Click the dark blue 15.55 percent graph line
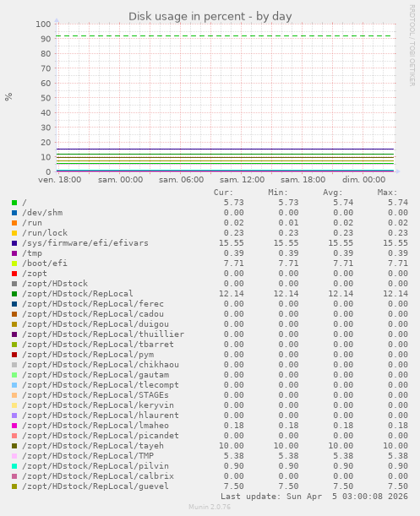The width and height of the screenshot is (420, 516). pos(226,149)
